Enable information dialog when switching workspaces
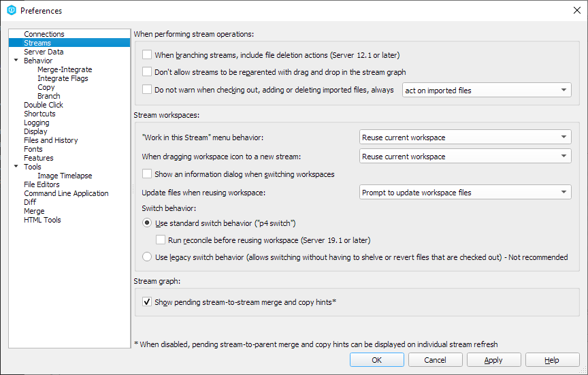 pos(147,174)
